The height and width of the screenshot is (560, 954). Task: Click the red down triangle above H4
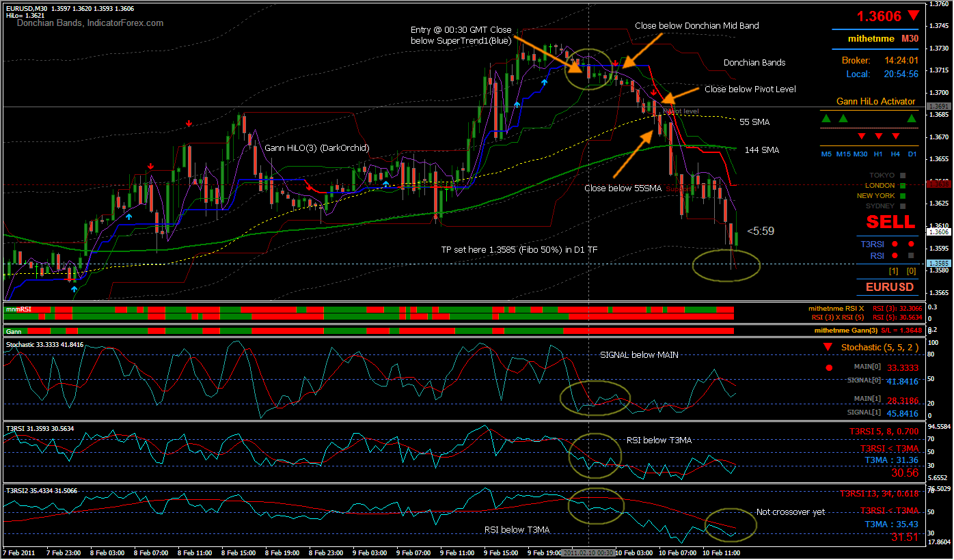click(x=895, y=137)
